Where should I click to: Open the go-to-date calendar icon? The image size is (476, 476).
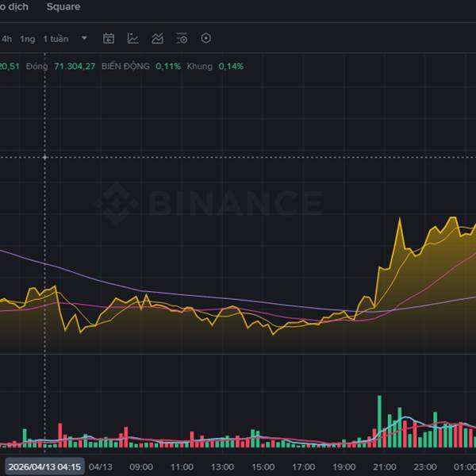tap(109, 38)
